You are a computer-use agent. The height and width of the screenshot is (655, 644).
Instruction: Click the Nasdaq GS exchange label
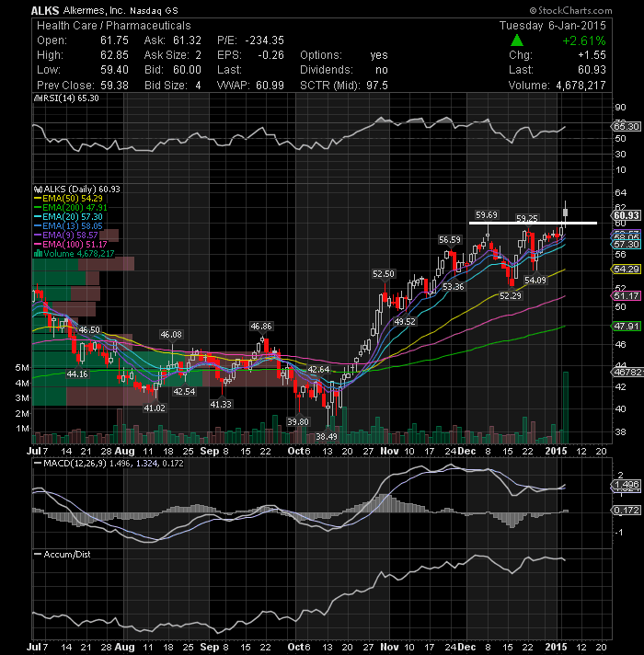pos(154,11)
